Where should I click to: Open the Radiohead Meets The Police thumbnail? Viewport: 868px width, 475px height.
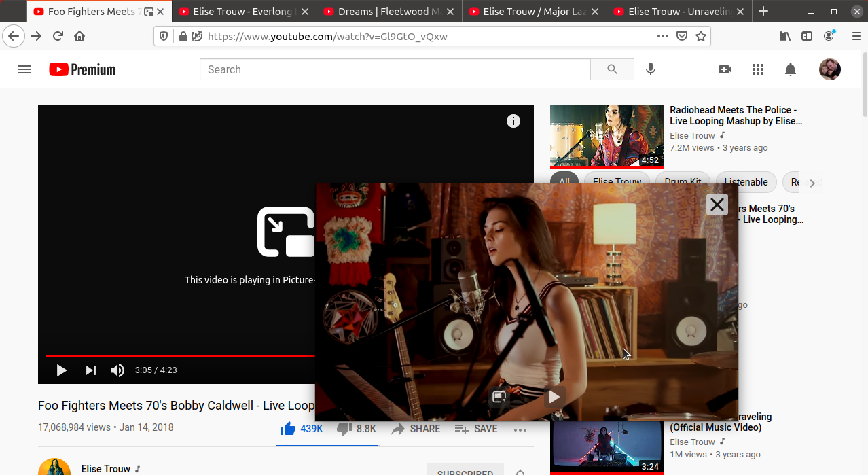click(x=606, y=135)
